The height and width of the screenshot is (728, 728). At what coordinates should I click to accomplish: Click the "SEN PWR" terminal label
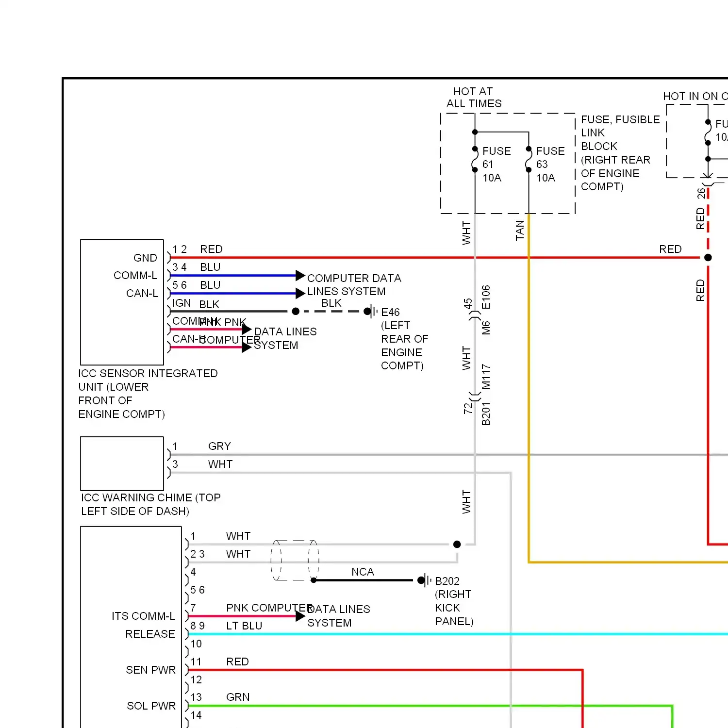pyautogui.click(x=150, y=670)
